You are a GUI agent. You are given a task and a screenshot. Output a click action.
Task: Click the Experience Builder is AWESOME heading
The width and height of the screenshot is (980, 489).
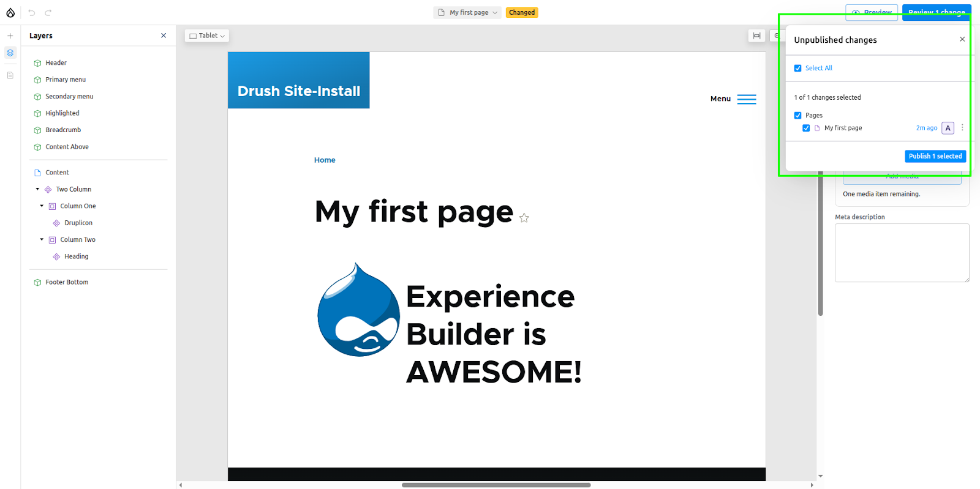494,334
